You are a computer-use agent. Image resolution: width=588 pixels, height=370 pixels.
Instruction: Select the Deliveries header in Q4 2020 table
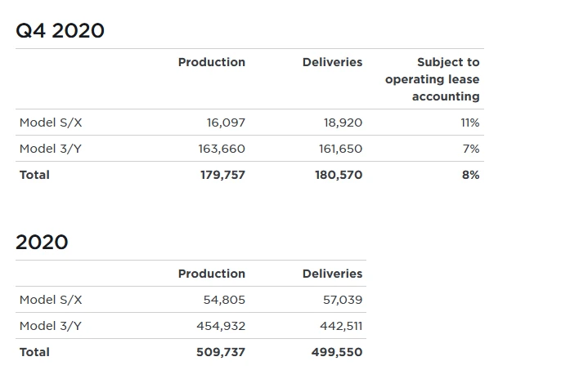[332, 62]
